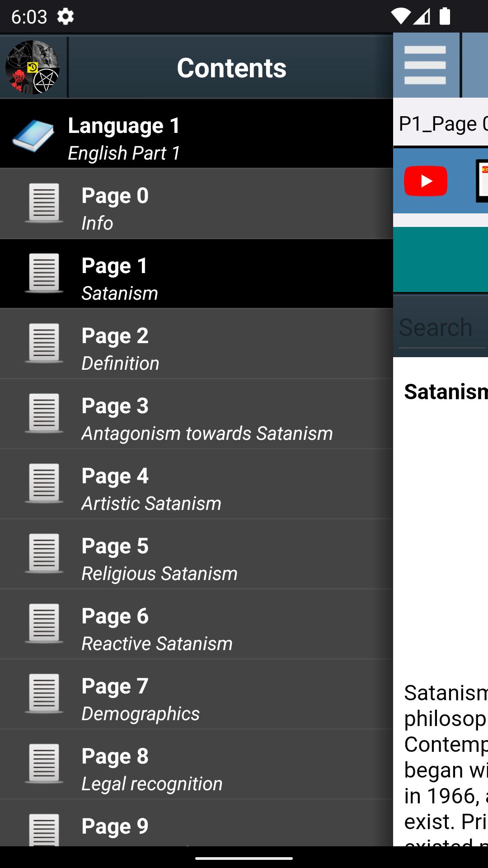
Task: Tap the red YouTube play icon
Action: tap(426, 181)
